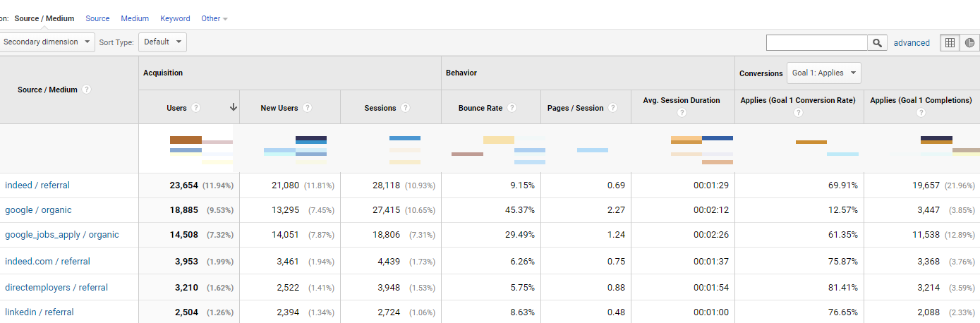Click the 11,538 completions value
Screen dimensions: 980x323
tap(926, 235)
